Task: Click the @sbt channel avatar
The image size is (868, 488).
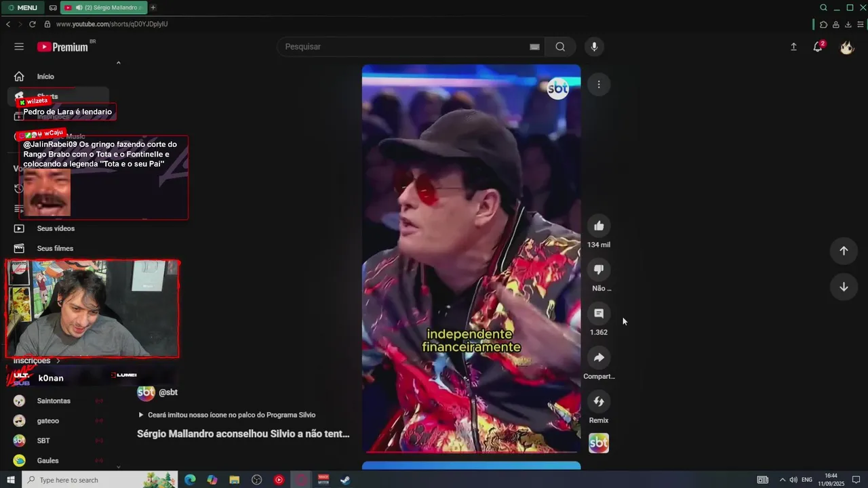Action: coord(146,392)
